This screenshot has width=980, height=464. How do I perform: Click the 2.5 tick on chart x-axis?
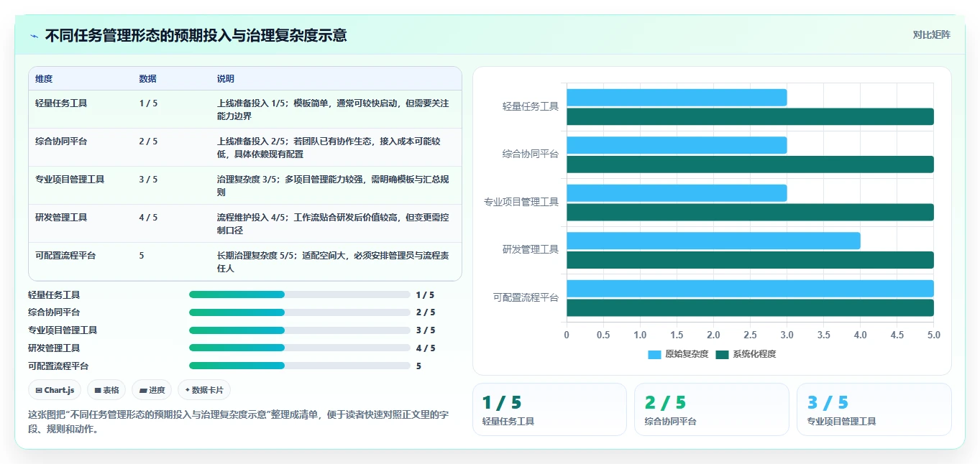pyautogui.click(x=750, y=335)
